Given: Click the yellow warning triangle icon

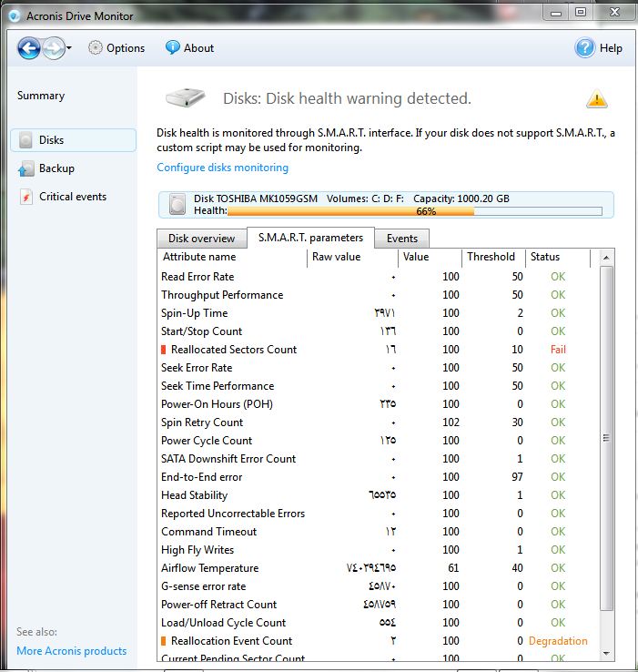Looking at the screenshot, I should [x=596, y=99].
